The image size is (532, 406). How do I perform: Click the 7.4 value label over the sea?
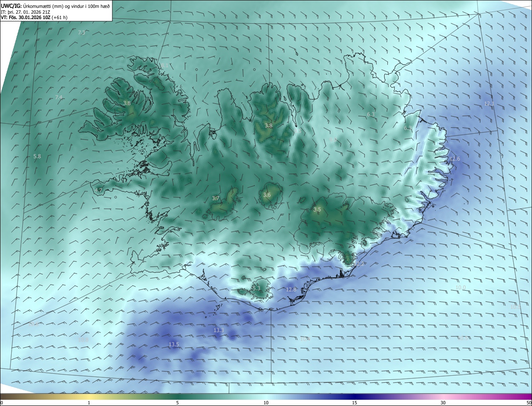pyautogui.click(x=59, y=97)
